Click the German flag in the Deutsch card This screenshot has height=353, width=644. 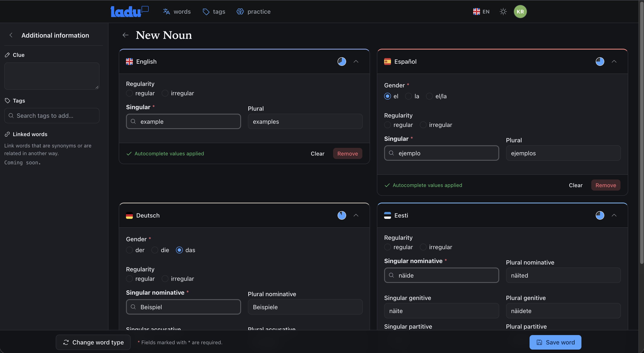pyautogui.click(x=129, y=215)
